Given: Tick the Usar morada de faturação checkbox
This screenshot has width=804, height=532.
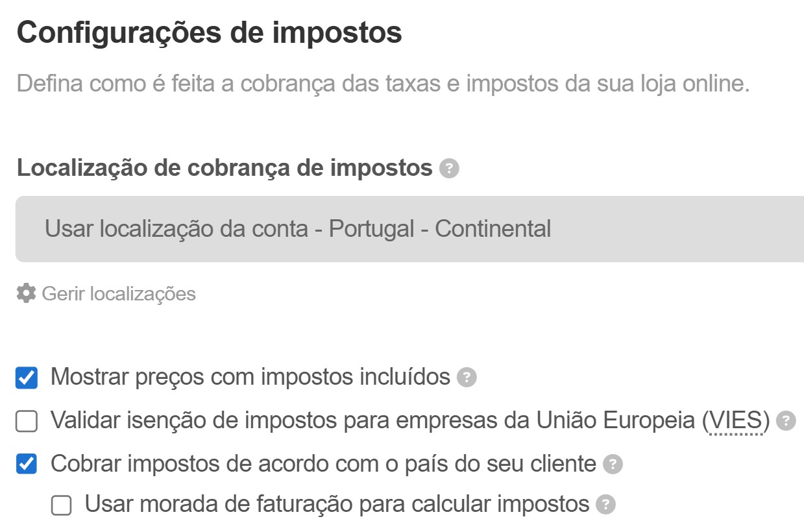Looking at the screenshot, I should [x=62, y=505].
